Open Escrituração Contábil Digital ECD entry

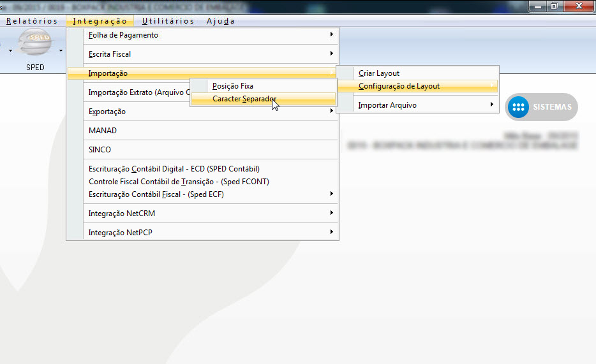(174, 169)
